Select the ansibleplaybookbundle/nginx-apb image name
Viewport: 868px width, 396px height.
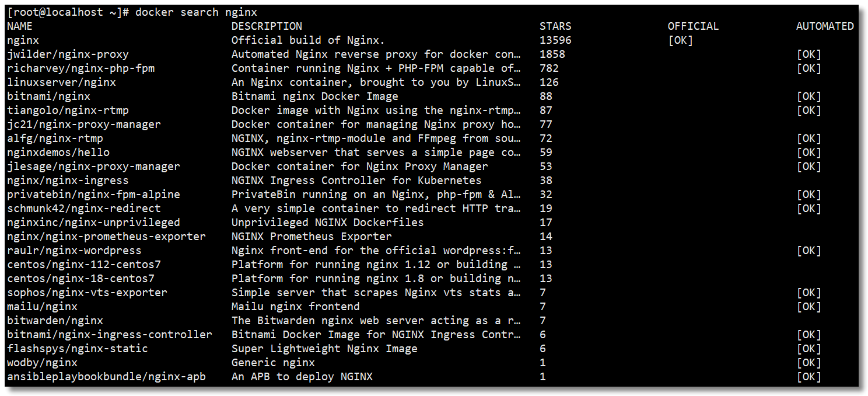click(106, 377)
